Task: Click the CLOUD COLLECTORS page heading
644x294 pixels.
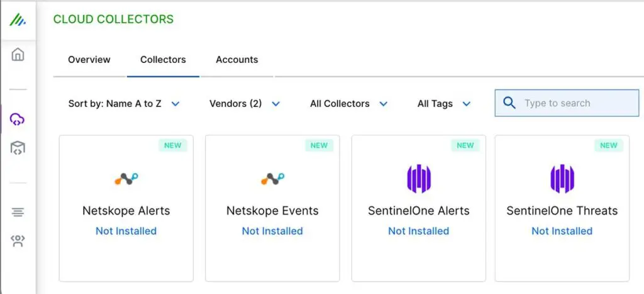Action: coord(113,20)
